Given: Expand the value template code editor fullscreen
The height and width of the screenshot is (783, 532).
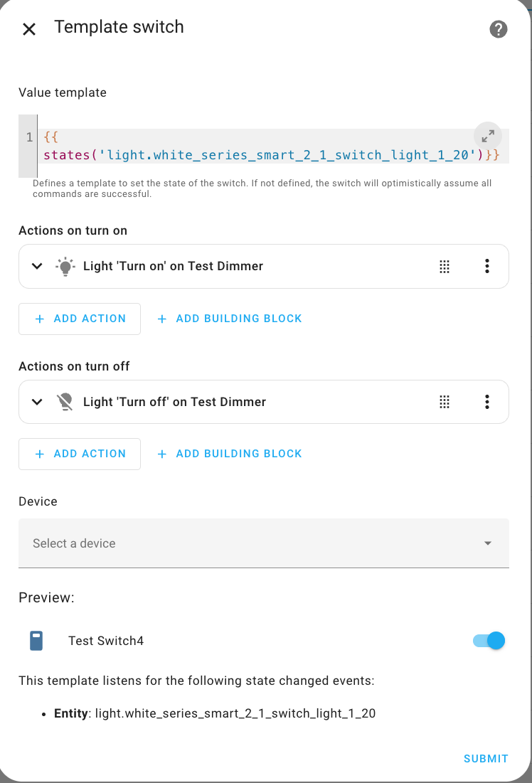Looking at the screenshot, I should [487, 136].
